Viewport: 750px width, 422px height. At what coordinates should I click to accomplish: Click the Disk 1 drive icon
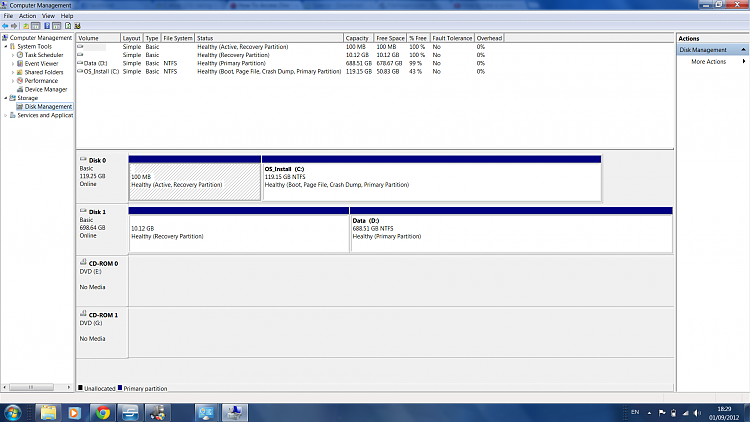point(83,211)
